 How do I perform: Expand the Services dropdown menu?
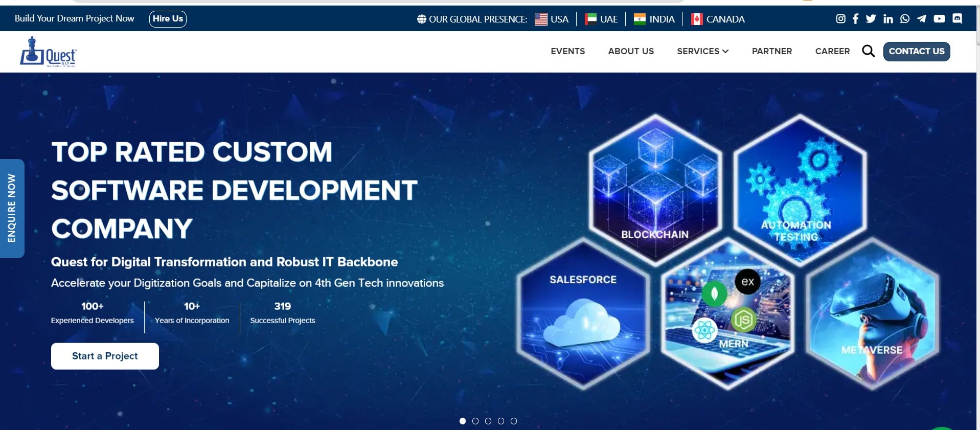[x=703, y=51]
